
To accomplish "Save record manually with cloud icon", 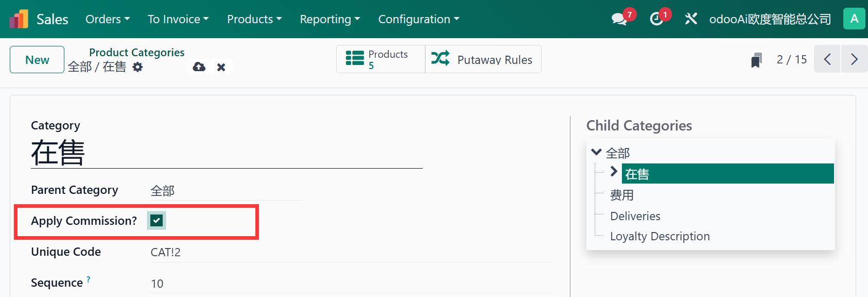I will tap(199, 67).
